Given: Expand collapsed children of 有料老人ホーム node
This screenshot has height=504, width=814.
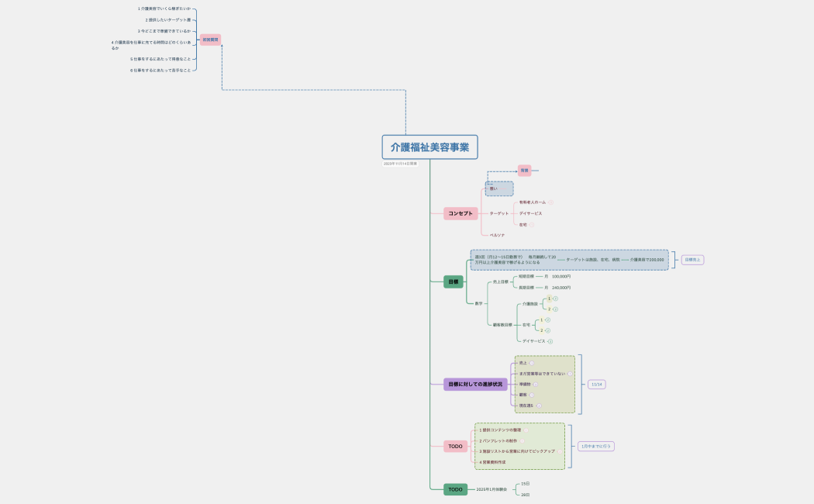Looking at the screenshot, I should [551, 202].
